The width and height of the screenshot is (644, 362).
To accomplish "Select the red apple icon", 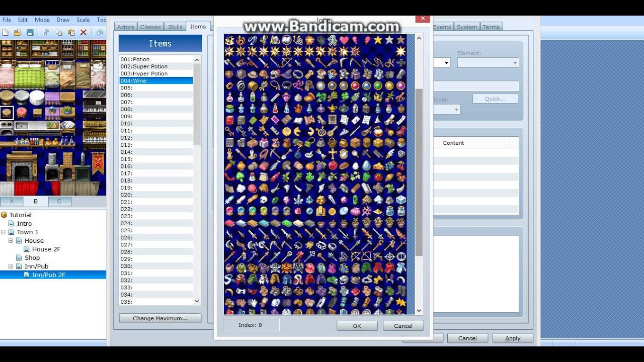I will coord(333,165).
